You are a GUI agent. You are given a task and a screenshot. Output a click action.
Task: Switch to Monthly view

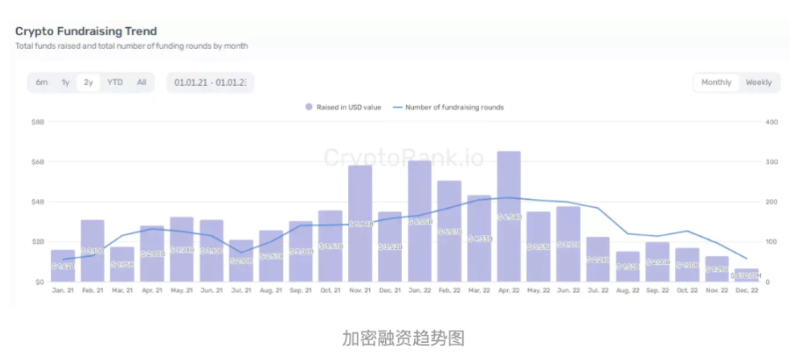click(x=716, y=83)
